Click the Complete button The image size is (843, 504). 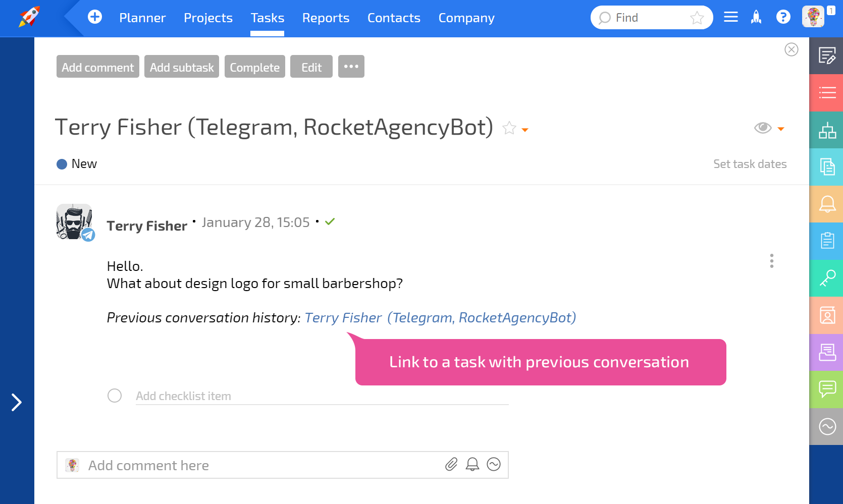[x=254, y=67]
